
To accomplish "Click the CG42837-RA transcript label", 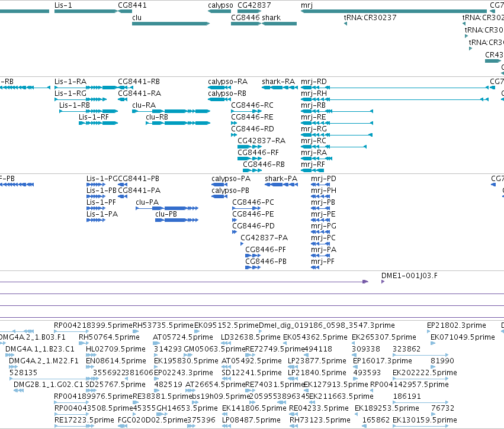I will [262, 141].
